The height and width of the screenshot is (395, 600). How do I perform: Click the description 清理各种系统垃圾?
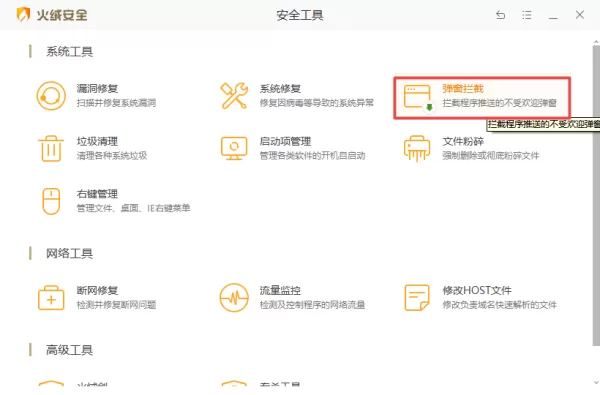pos(112,156)
